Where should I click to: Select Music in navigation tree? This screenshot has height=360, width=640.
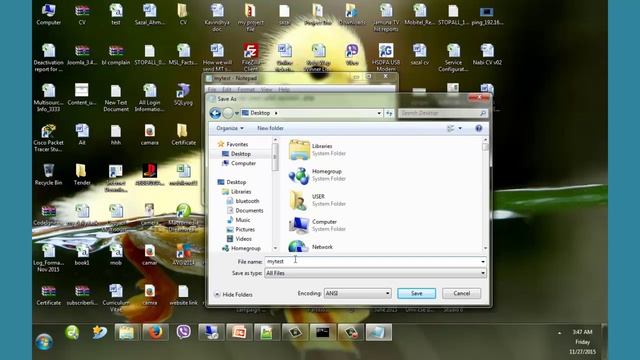click(x=239, y=220)
